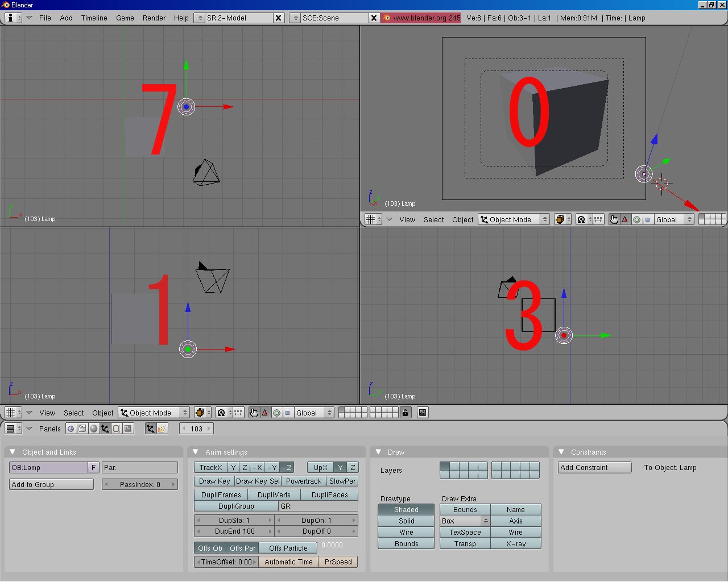
Task: Click the render picture icon on viewport header
Action: click(422, 413)
